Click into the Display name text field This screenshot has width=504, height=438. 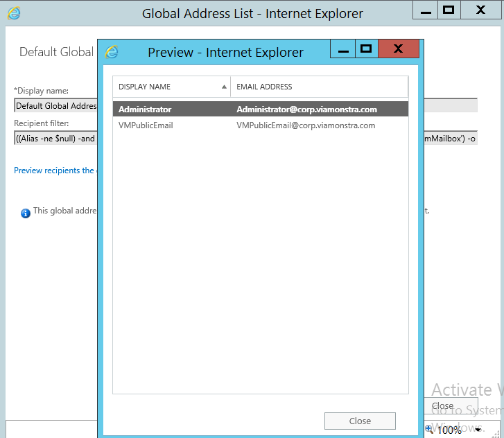click(55, 106)
